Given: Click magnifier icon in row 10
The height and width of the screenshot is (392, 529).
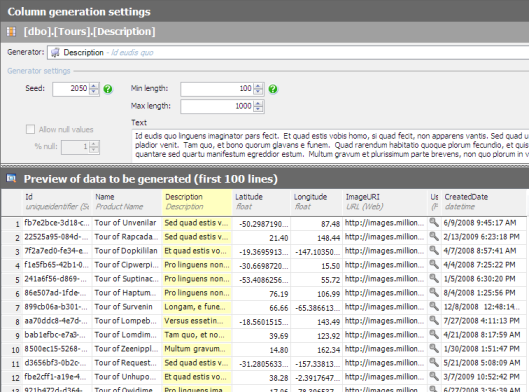Looking at the screenshot, I should [434, 348].
